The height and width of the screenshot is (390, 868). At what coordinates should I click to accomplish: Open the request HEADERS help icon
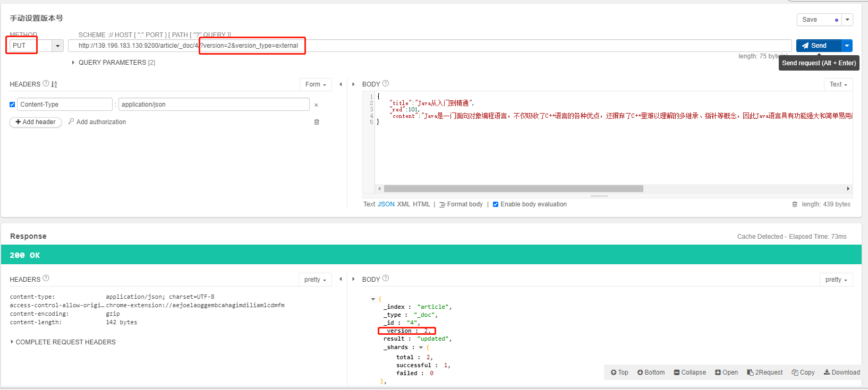tap(46, 83)
